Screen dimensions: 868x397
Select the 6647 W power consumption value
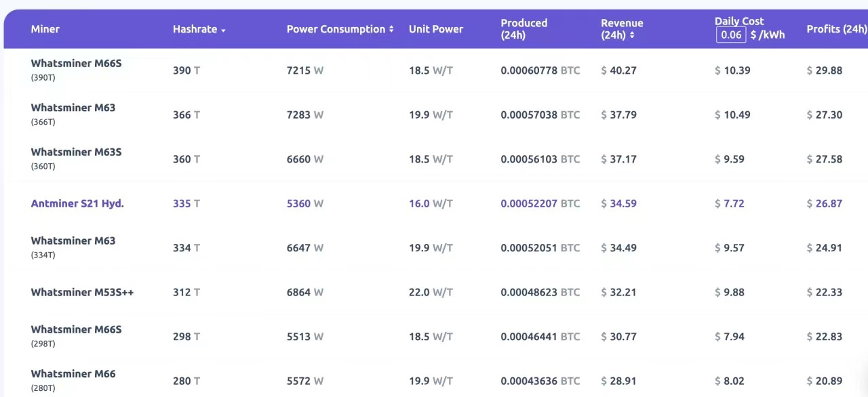[x=305, y=248]
